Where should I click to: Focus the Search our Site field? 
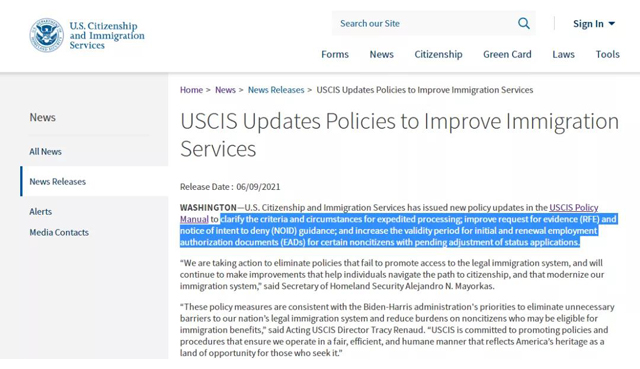(x=424, y=23)
